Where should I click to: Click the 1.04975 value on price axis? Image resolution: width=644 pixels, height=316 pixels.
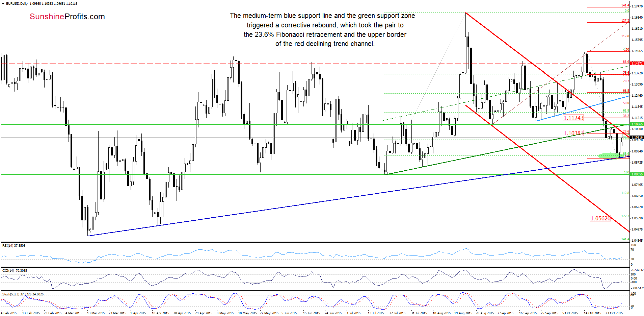pos(637,229)
